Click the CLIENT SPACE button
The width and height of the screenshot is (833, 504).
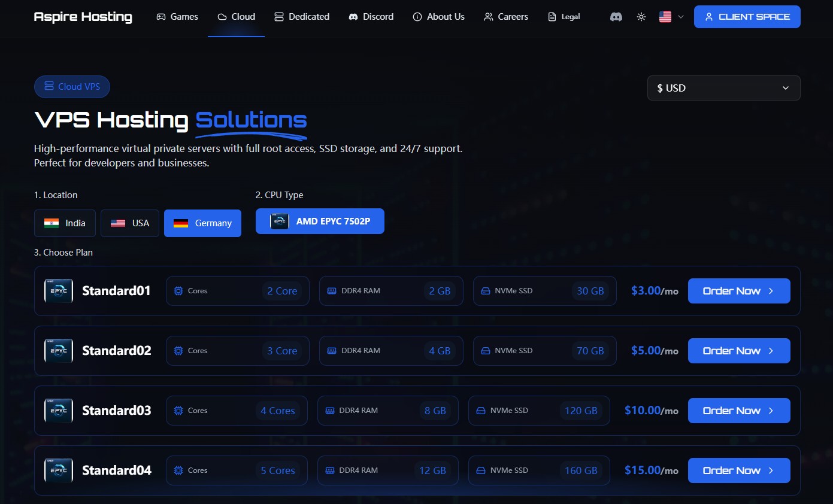point(747,17)
